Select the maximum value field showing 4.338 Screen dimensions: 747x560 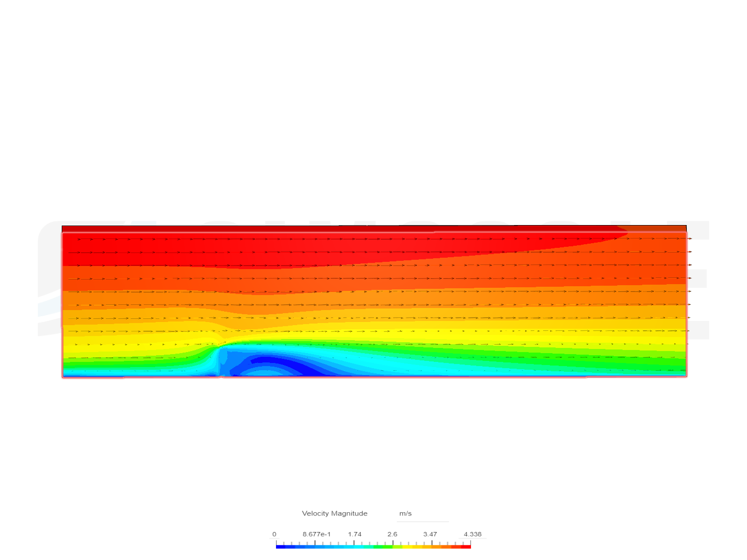[x=473, y=534]
